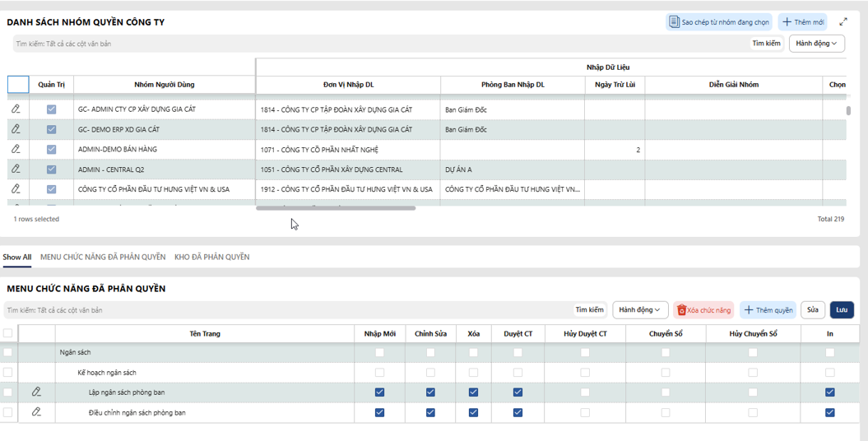Click edit pencil for ADMIN - CENTRAL Q2 row
This screenshot has width=868, height=441.
[16, 169]
